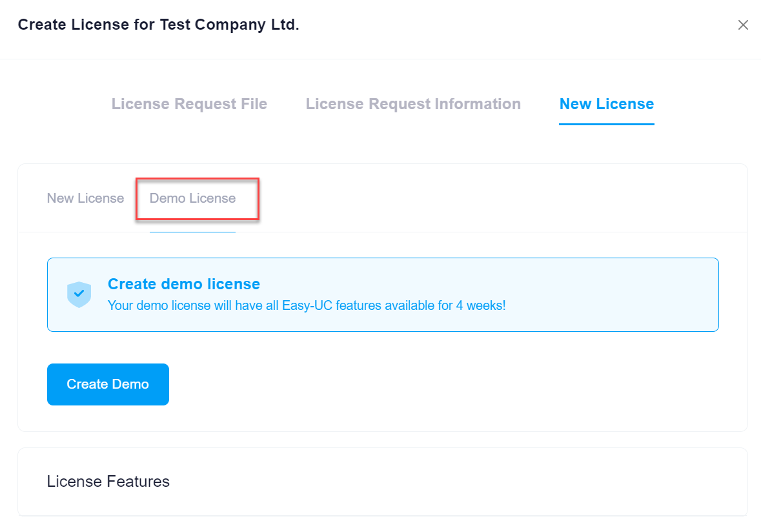Click the '4 weeks!' text in notice
This screenshot has width=761, height=532.
(481, 305)
